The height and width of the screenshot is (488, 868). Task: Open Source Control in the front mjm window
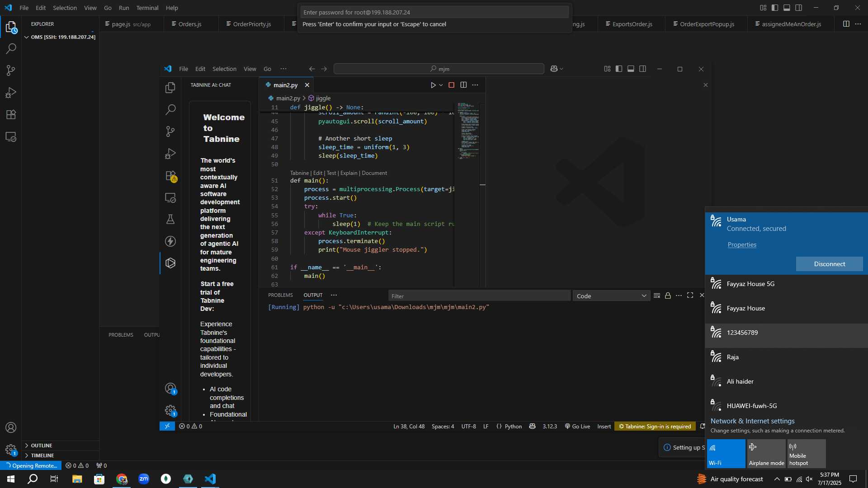point(170,131)
